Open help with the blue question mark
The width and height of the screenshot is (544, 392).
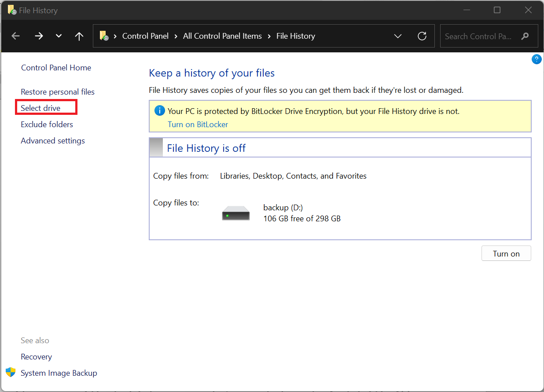[x=537, y=59]
